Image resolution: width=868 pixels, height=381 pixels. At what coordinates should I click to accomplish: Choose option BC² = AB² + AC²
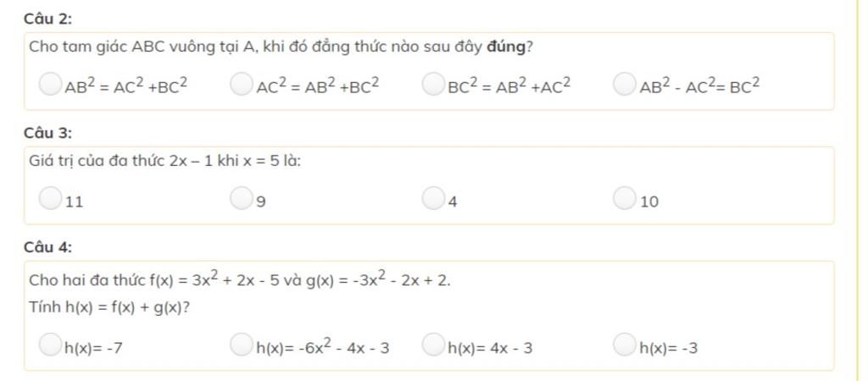433,84
